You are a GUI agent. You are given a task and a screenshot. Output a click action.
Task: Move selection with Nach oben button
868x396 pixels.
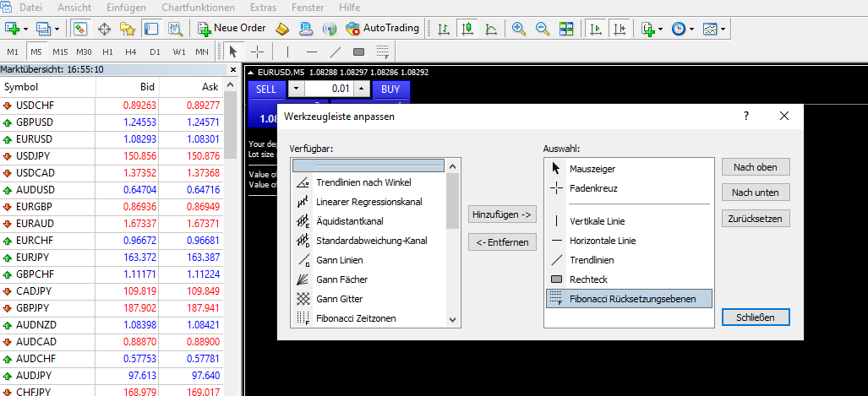pos(756,167)
